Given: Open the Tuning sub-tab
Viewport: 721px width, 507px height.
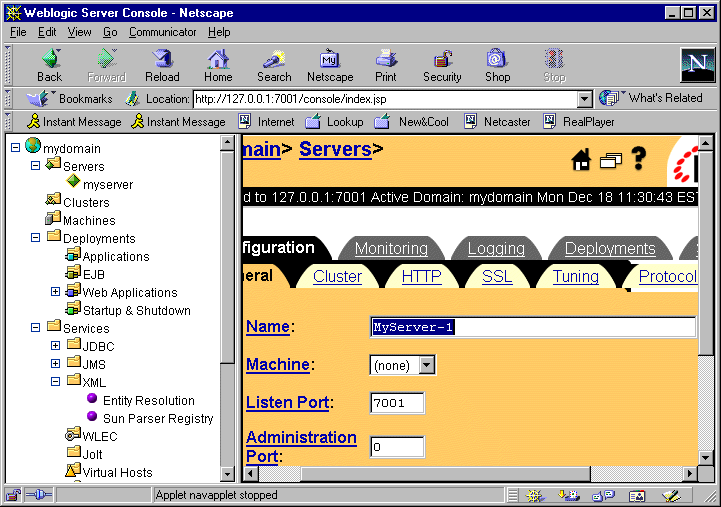Looking at the screenshot, I should tap(576, 276).
